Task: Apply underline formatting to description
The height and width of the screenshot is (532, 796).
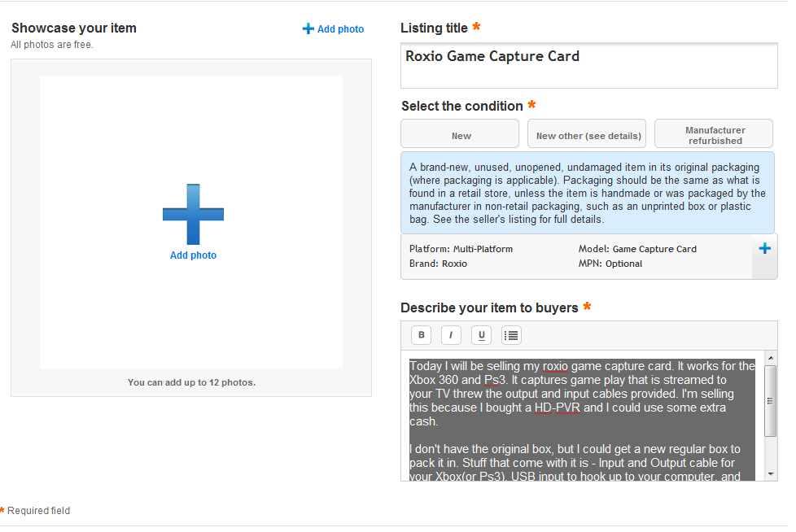Action: tap(481, 334)
